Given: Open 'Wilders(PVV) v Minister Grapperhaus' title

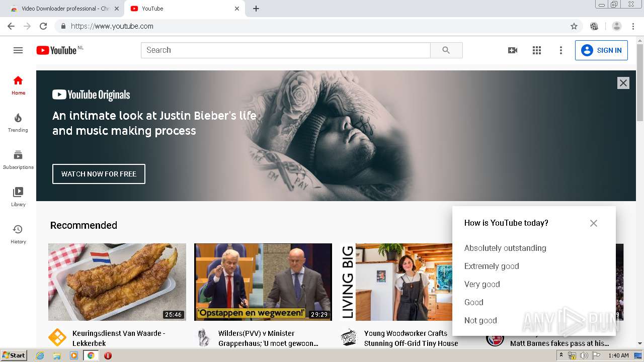Looking at the screenshot, I should coord(268,338).
